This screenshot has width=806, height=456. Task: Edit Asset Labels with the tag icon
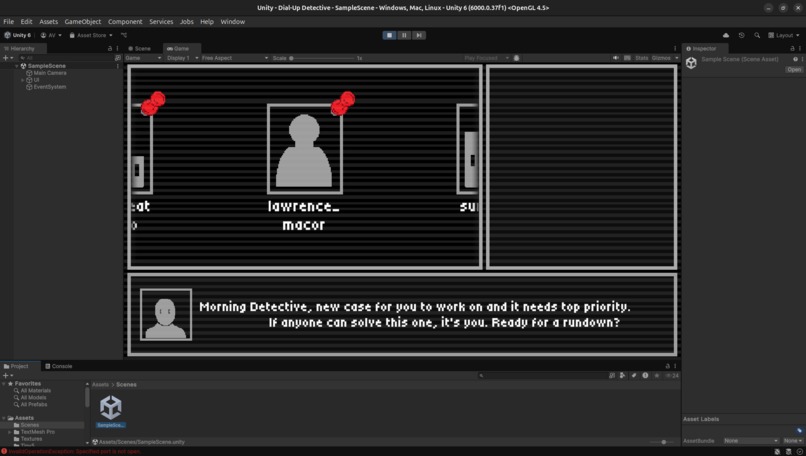click(x=799, y=430)
